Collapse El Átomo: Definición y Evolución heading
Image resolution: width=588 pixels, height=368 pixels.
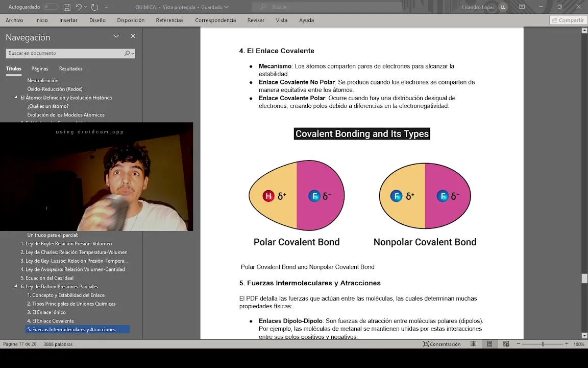(x=16, y=98)
